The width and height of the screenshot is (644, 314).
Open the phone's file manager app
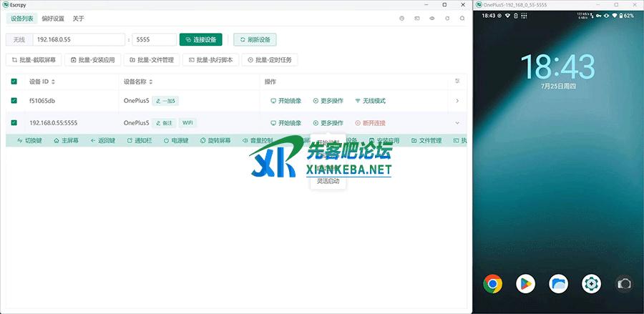tap(558, 284)
